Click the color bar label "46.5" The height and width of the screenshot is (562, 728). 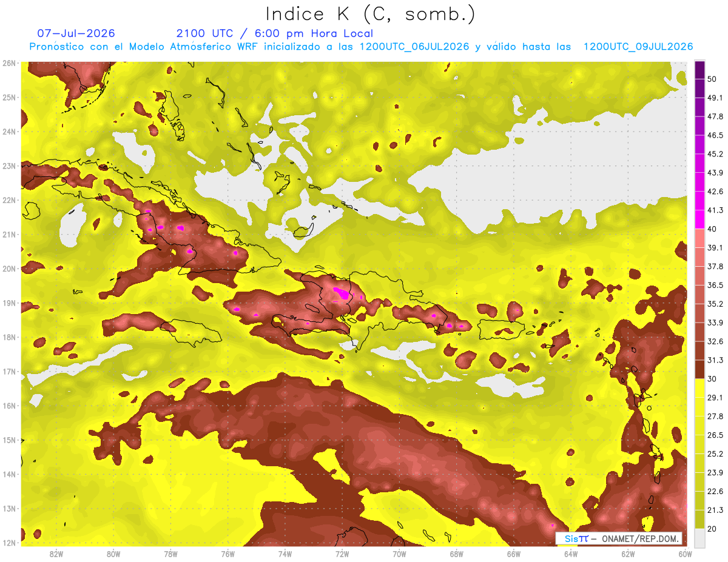715,135
